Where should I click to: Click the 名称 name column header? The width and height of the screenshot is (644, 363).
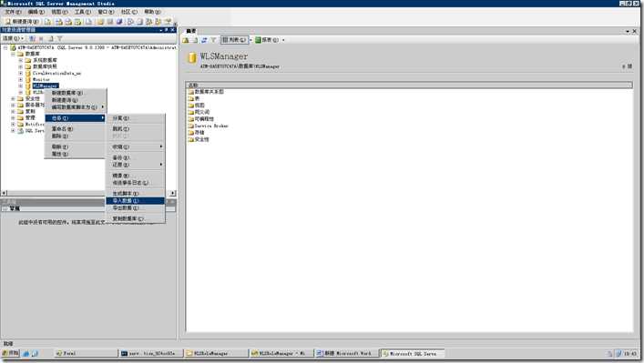tap(409, 86)
